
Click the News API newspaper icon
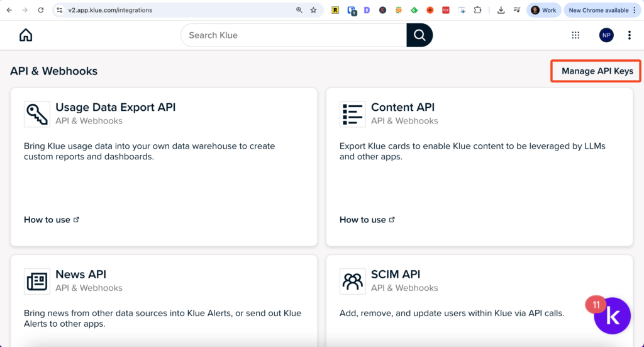[37, 282]
